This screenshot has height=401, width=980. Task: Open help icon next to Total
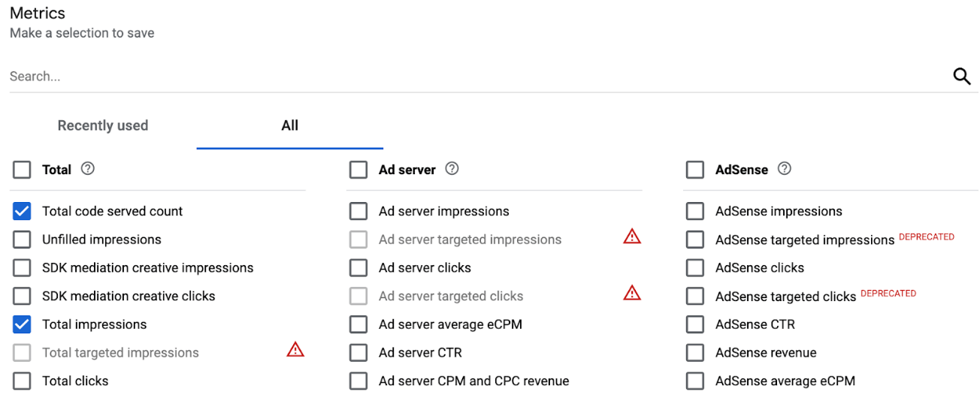point(88,169)
